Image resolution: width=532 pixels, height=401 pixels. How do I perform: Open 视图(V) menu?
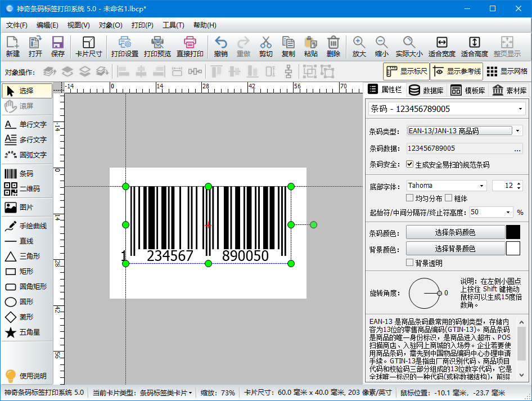coord(78,25)
